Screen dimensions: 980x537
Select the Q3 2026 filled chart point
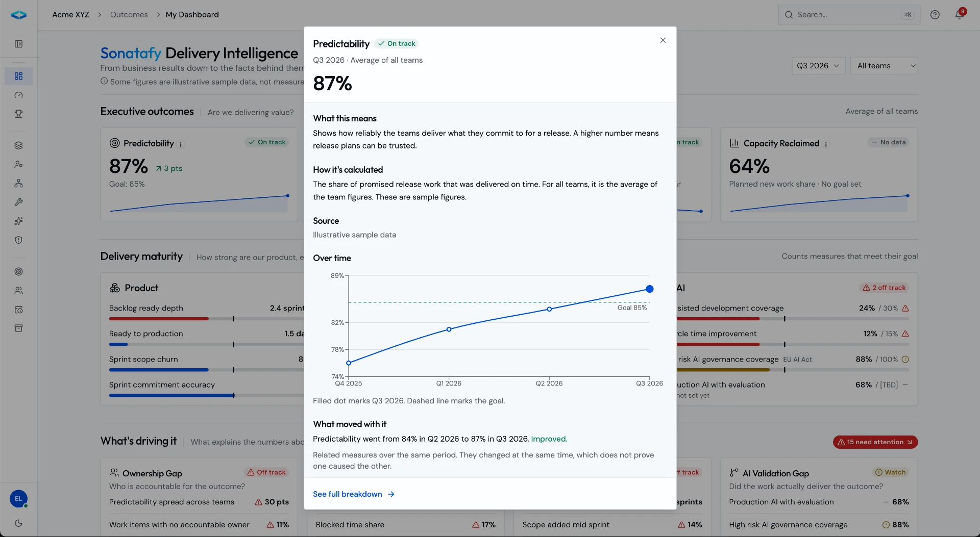(649, 289)
